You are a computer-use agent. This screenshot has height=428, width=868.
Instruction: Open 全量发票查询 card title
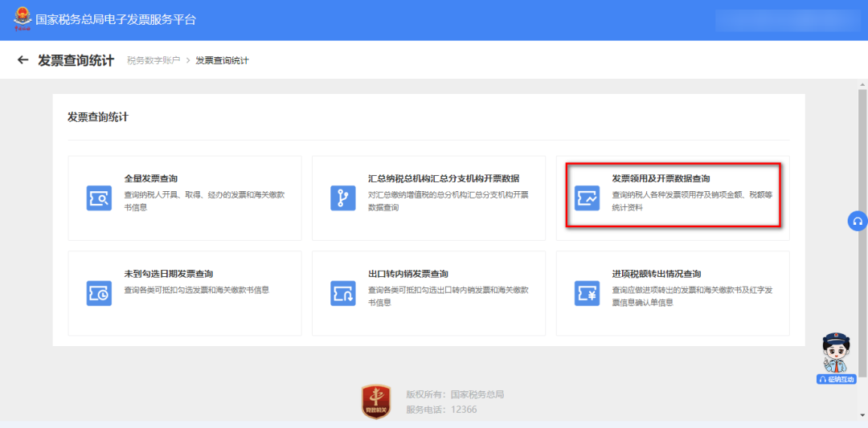pos(150,178)
